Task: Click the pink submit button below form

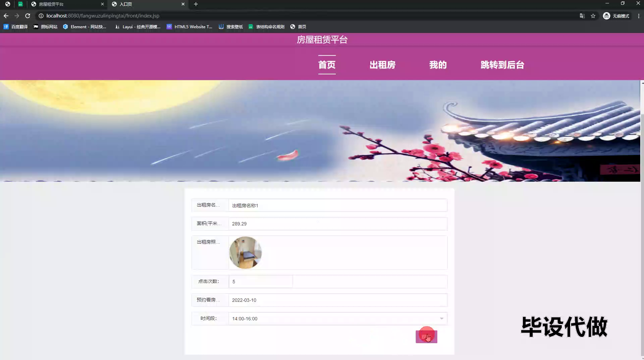Action: 426,336
